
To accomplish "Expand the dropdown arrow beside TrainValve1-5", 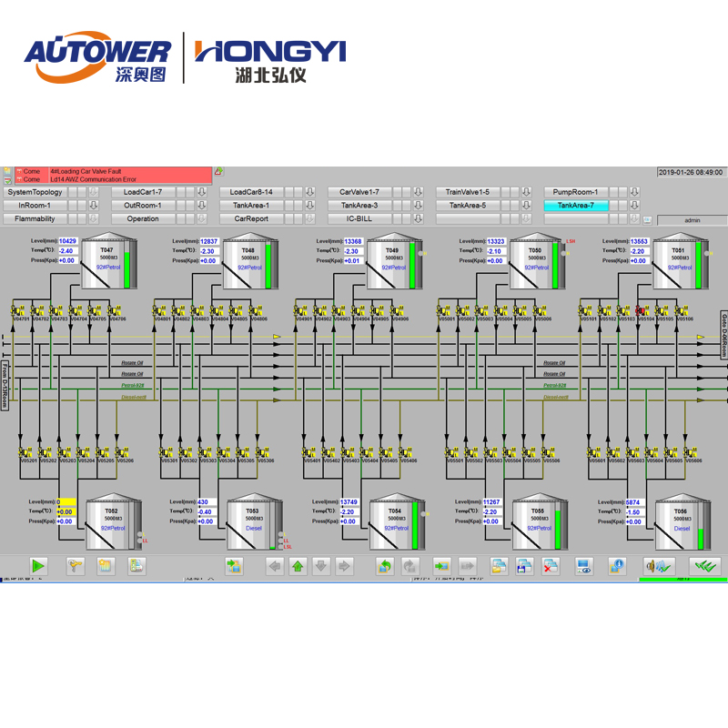I will pyautogui.click(x=526, y=192).
